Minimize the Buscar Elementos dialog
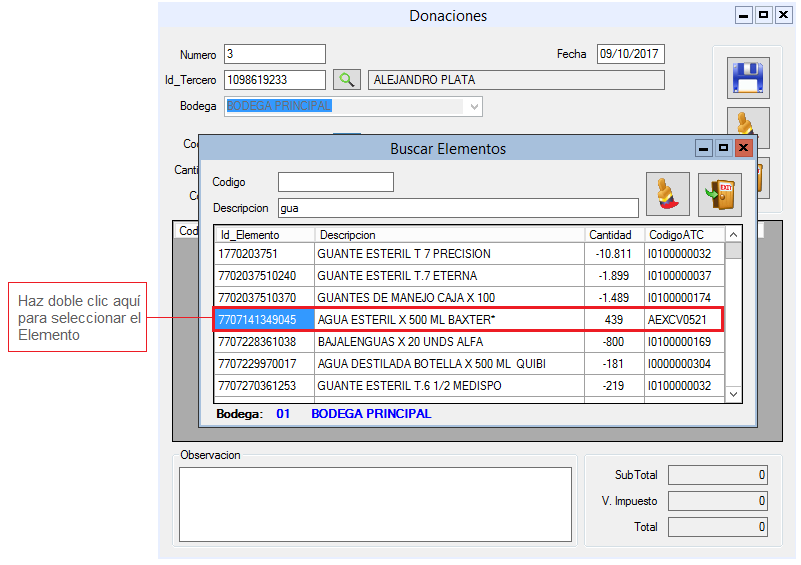This screenshot has width=801, height=565. pos(704,148)
